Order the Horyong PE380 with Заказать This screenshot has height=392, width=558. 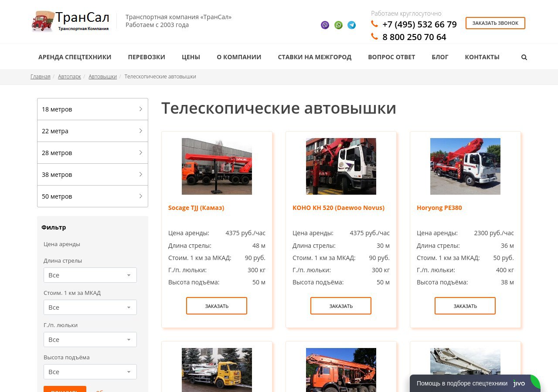pos(465,306)
